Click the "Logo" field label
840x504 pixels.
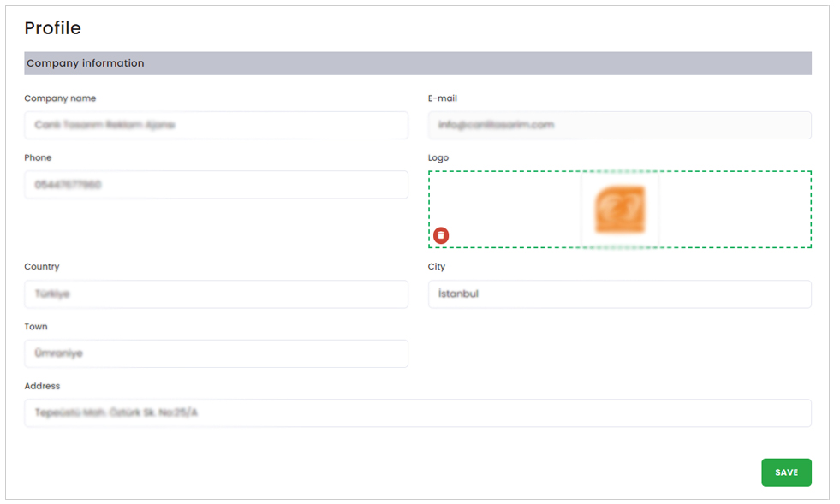438,157
